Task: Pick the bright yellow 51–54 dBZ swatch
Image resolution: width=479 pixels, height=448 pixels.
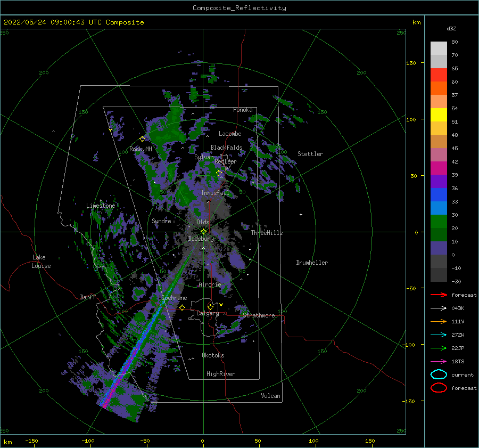Action: (439, 115)
